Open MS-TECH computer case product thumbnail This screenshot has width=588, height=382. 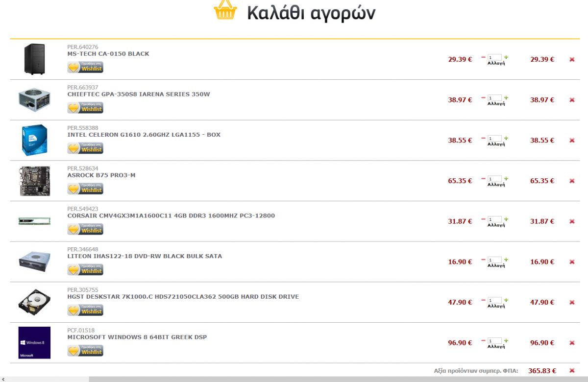(x=34, y=59)
